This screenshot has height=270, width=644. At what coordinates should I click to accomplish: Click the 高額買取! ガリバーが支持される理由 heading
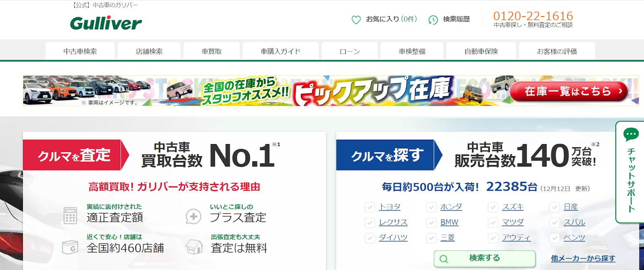(174, 187)
